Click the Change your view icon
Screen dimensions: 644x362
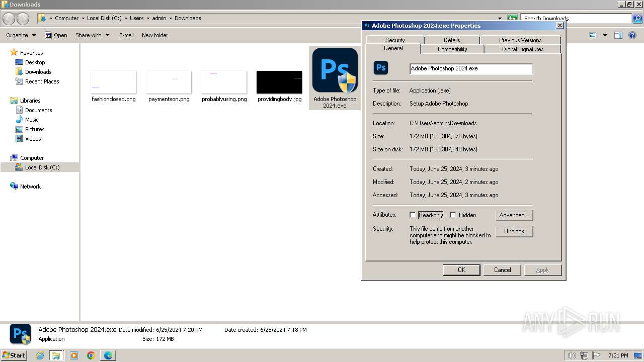(x=593, y=35)
